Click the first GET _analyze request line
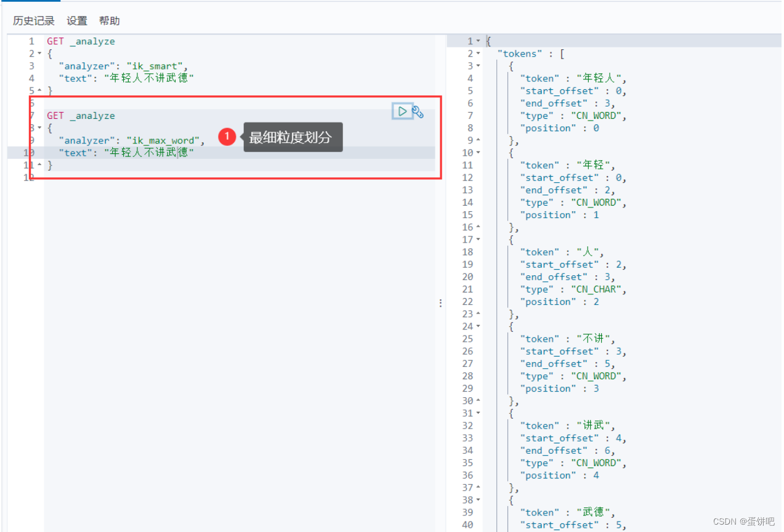Viewport: 784px width, 532px height. point(81,41)
